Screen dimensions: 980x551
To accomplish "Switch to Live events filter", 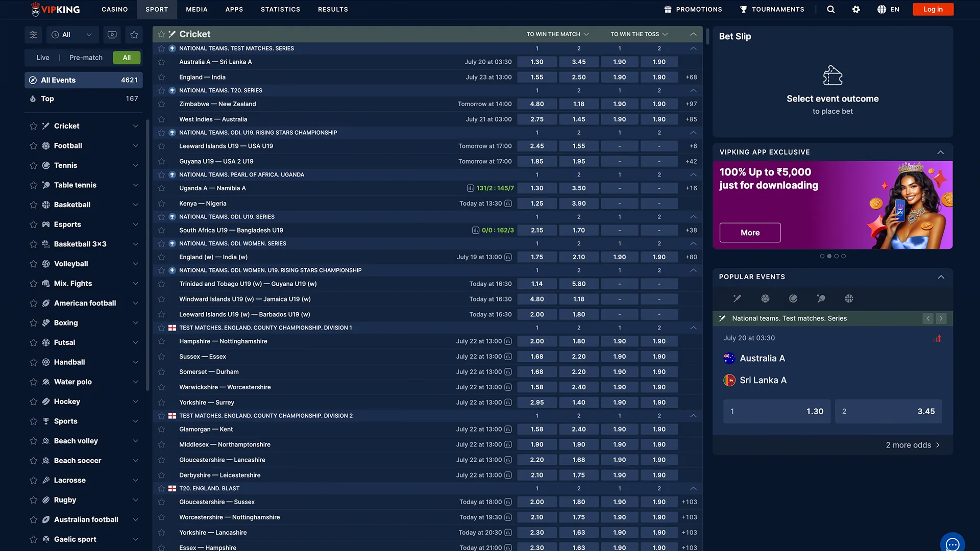I will tap(43, 57).
